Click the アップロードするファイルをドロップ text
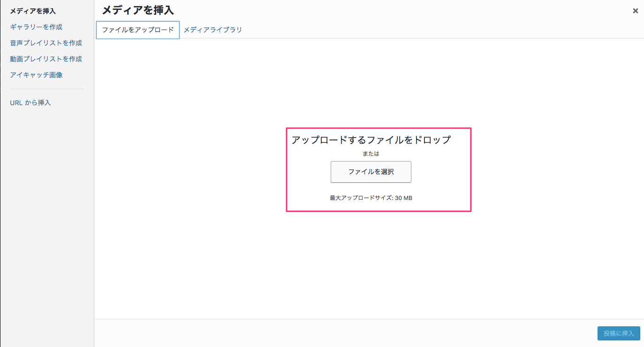Viewport: 644px width, 347px height. (x=371, y=140)
